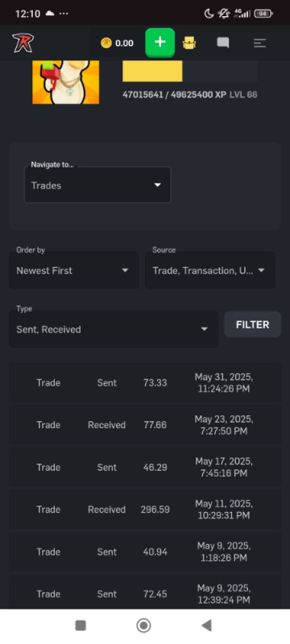Select the May 31 Sent 73.33 trade
Viewport: 290px width, 644px height.
tap(145, 383)
